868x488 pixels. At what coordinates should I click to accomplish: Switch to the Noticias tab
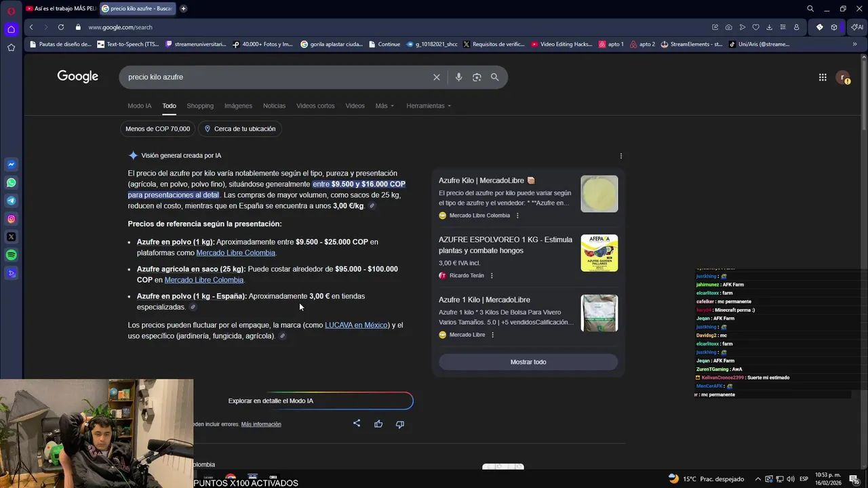(274, 106)
